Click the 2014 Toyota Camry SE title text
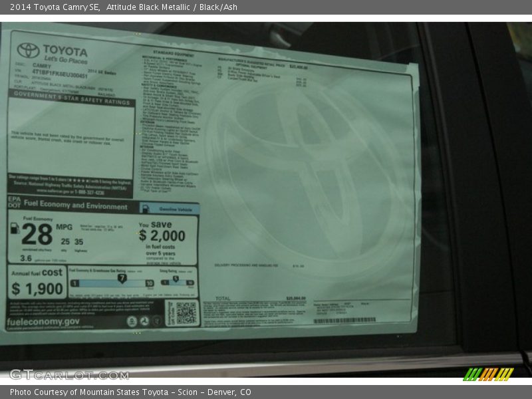 [55, 7]
